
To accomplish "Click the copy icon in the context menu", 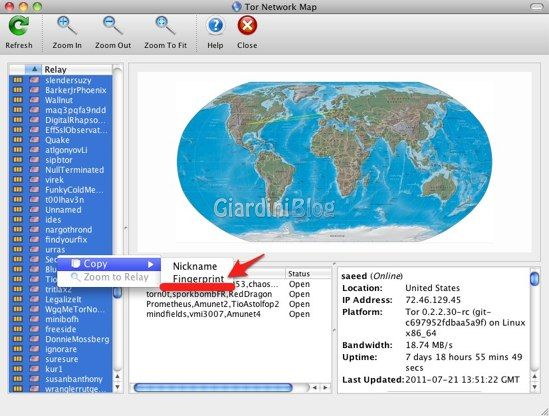I will (x=76, y=264).
